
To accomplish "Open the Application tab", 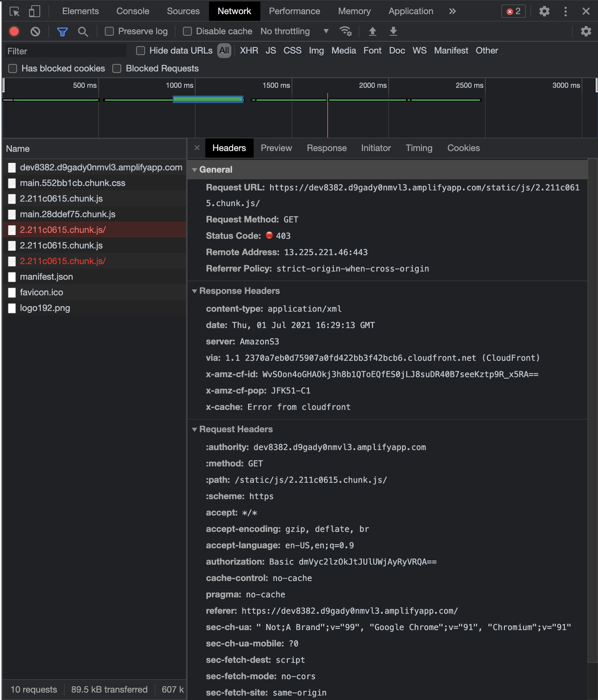I will (x=411, y=11).
